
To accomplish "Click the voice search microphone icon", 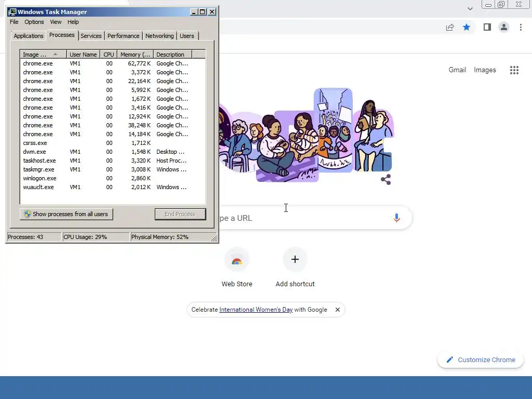I will pyautogui.click(x=396, y=218).
